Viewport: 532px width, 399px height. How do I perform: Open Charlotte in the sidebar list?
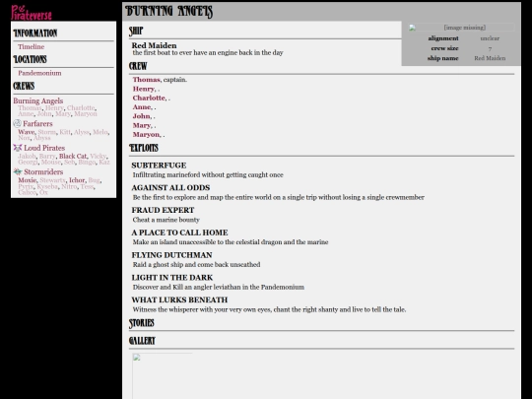pyautogui.click(x=81, y=108)
